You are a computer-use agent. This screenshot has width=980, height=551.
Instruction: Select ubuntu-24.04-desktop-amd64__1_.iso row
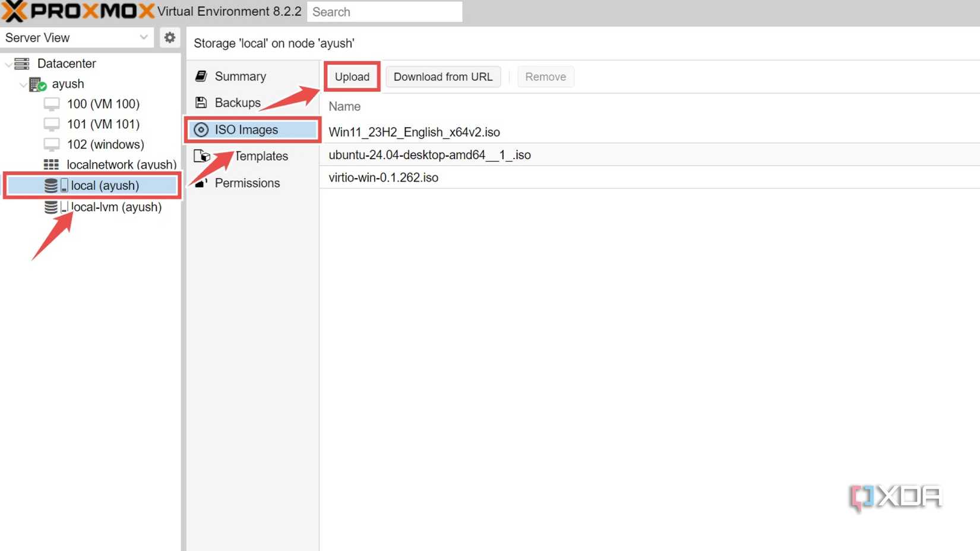[x=650, y=154]
